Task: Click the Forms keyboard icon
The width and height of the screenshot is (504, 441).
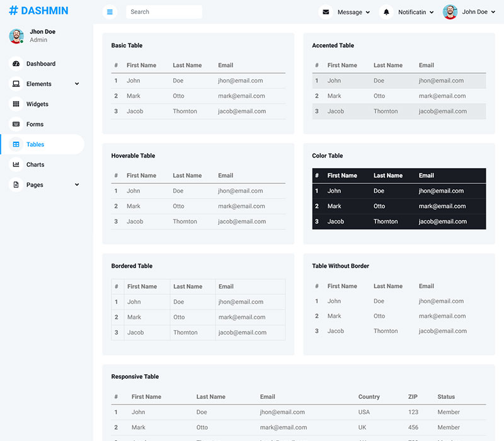Action: (x=16, y=124)
